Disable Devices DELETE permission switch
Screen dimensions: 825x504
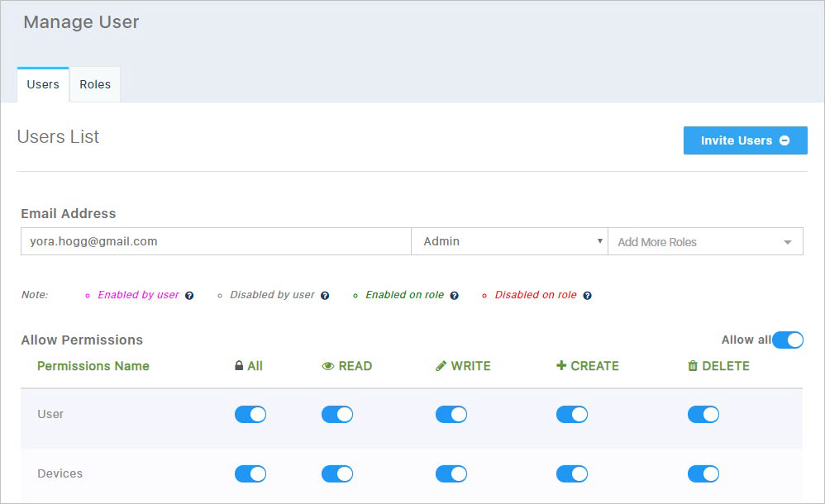(703, 474)
